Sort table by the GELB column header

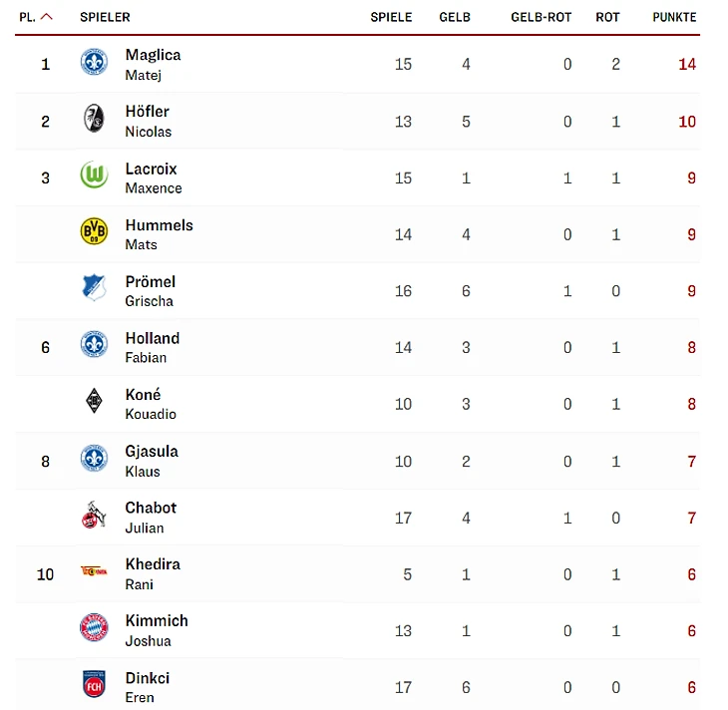click(455, 17)
